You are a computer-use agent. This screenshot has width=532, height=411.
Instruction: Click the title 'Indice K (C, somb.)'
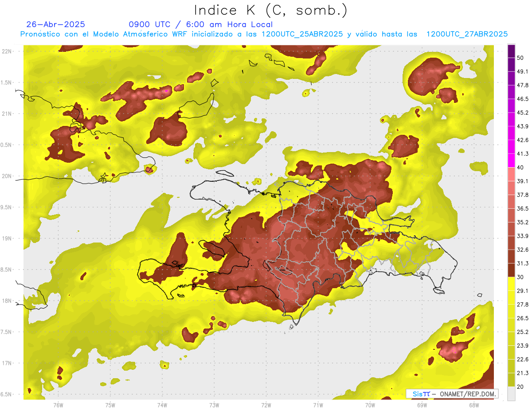point(270,10)
